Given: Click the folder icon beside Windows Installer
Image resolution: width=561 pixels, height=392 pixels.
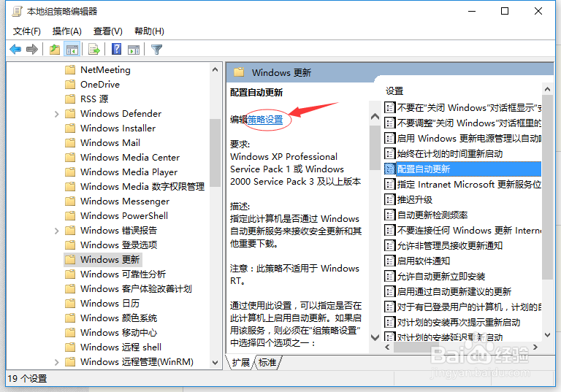Looking at the screenshot, I should coord(70,128).
